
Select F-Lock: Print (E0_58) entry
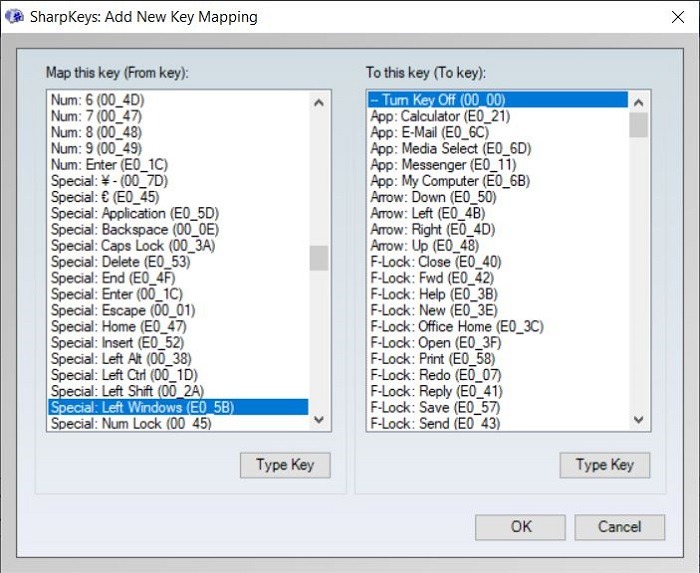[498, 359]
